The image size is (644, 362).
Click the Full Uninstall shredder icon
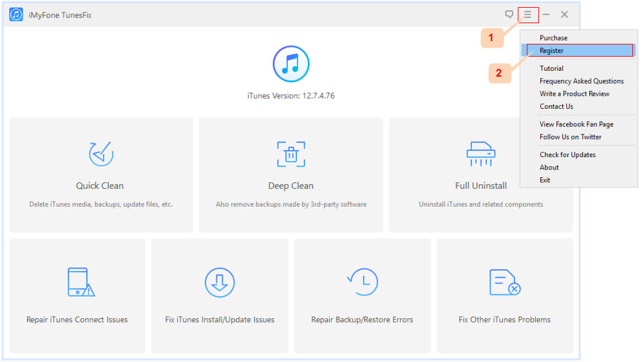pos(481,154)
